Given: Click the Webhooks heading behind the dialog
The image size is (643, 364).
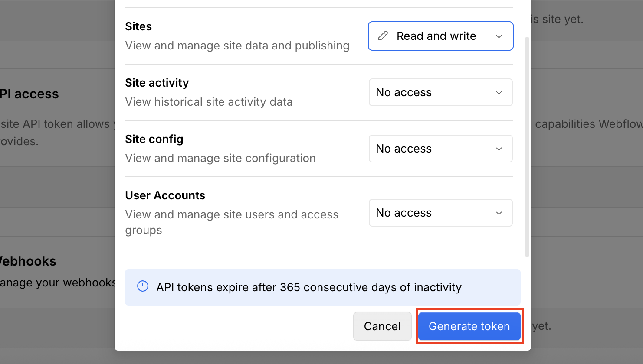Looking at the screenshot, I should click(29, 261).
